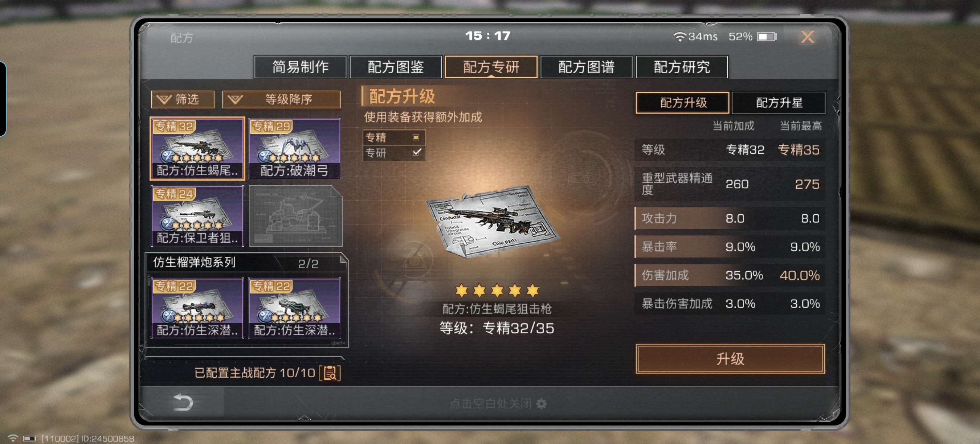The width and height of the screenshot is (980, 444).
Task: Select the 破潮弓 recipe card
Action: (294, 148)
